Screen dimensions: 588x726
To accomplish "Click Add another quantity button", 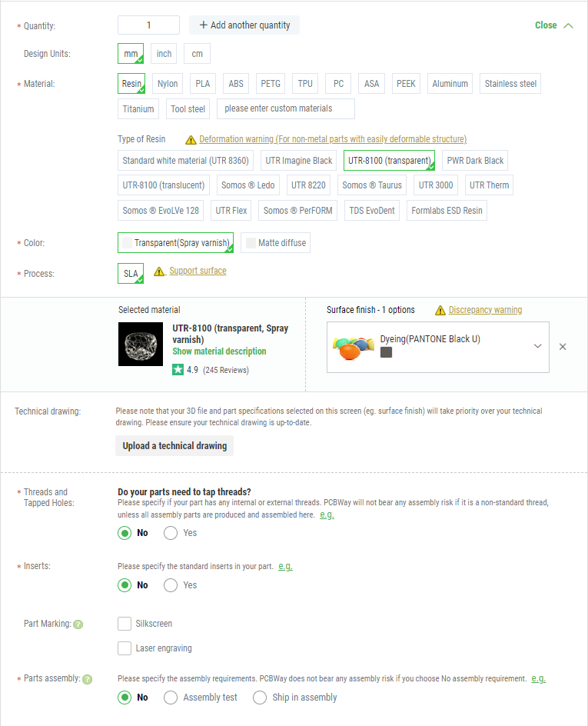I will [244, 25].
